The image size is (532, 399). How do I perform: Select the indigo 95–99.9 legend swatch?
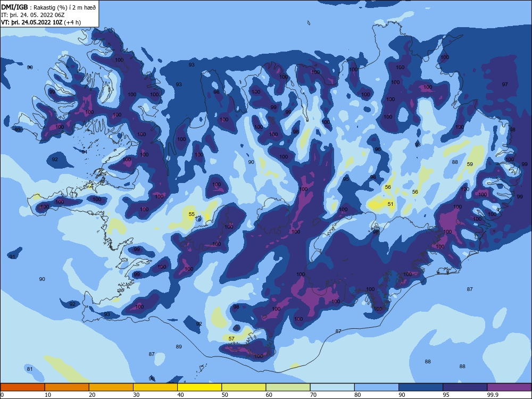coord(465,387)
